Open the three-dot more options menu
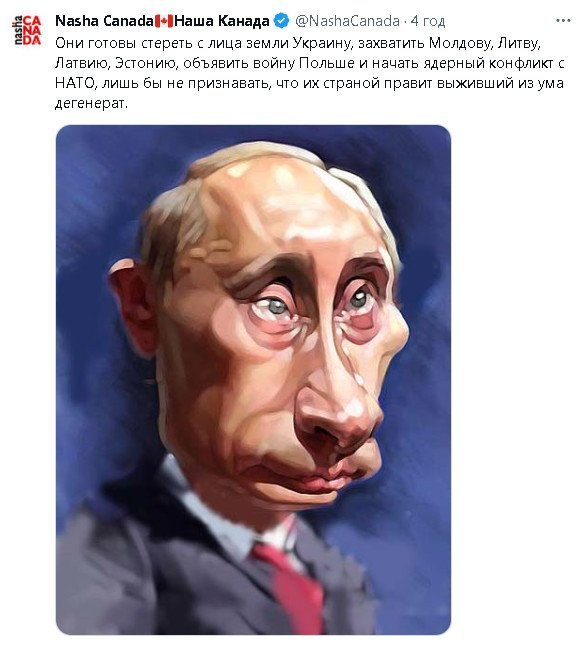 pyautogui.click(x=563, y=20)
